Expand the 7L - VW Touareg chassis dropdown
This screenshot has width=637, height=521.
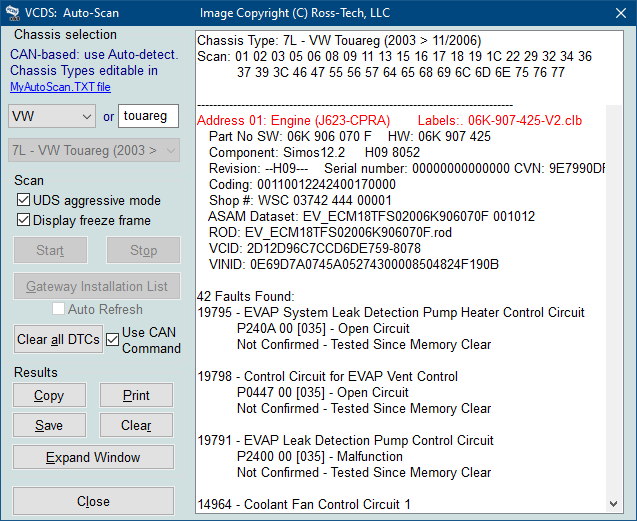94,150
